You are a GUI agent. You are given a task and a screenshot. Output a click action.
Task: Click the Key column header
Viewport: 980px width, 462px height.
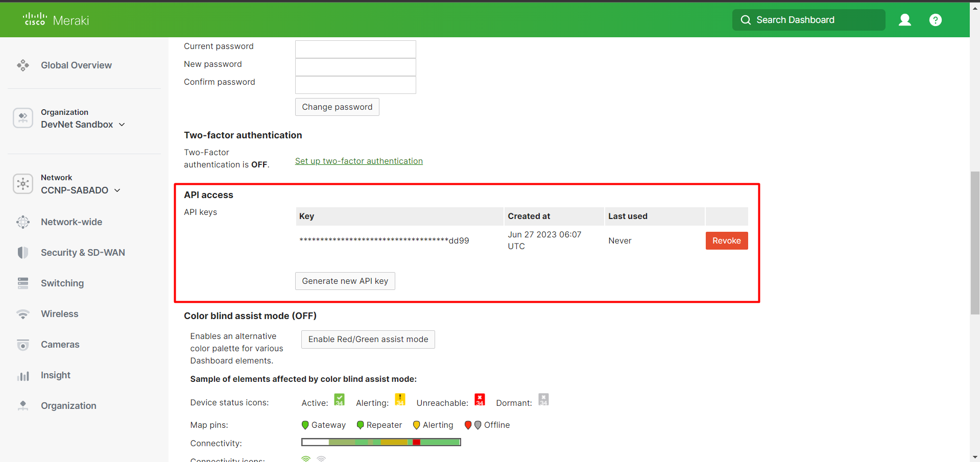399,216
